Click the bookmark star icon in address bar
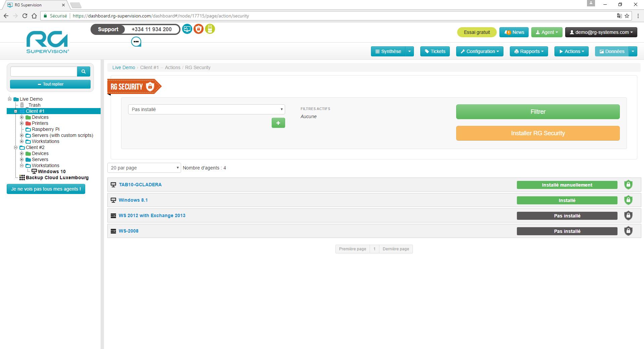 point(627,16)
